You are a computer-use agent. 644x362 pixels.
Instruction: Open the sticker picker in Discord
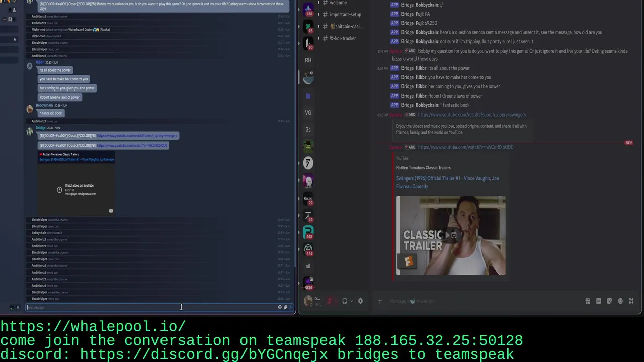click(609, 301)
